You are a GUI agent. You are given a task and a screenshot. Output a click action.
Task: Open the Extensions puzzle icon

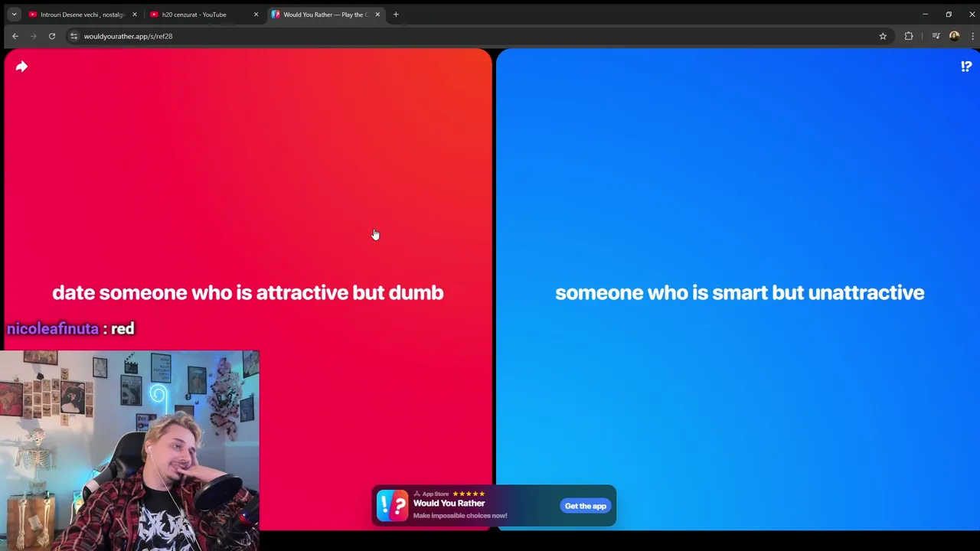(909, 36)
